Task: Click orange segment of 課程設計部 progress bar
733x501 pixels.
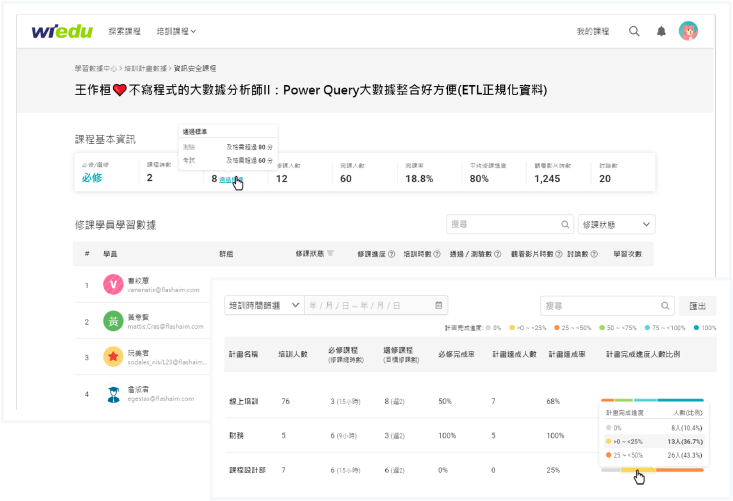Action: [x=680, y=470]
